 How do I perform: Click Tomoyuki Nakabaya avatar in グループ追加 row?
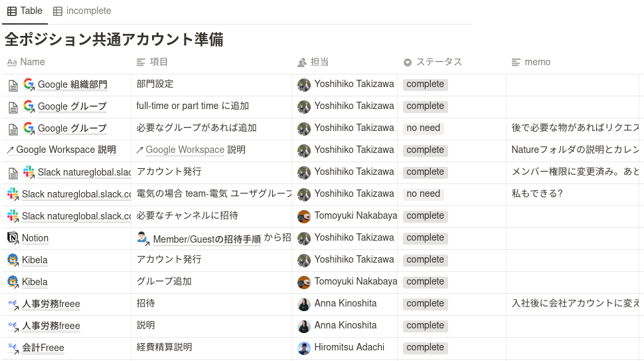click(x=304, y=282)
